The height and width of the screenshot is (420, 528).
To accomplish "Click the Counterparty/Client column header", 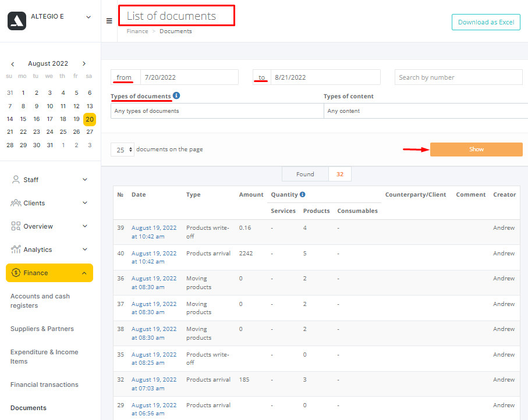I will click(x=416, y=194).
